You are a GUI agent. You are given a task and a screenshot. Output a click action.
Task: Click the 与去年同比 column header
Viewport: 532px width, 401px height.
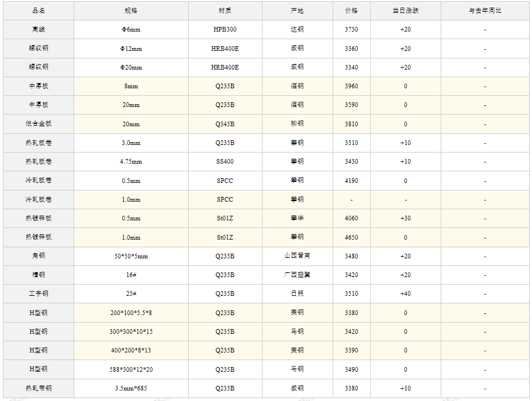tap(485, 11)
